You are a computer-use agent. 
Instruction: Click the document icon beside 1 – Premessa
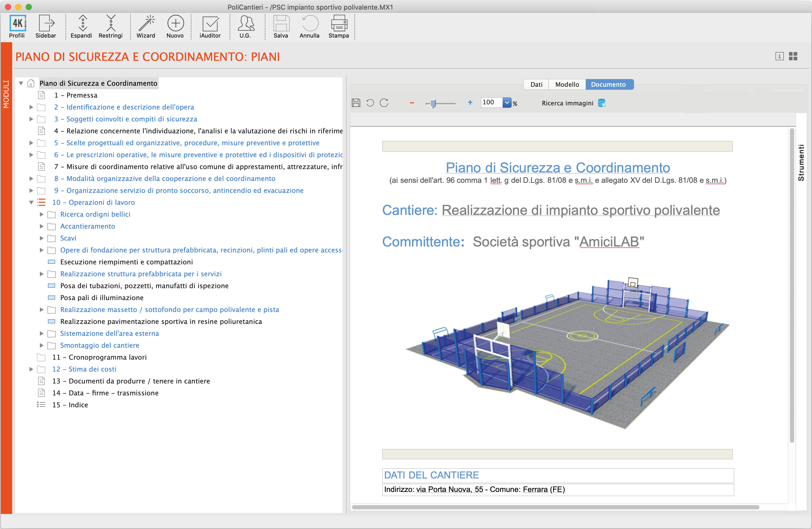(x=41, y=95)
